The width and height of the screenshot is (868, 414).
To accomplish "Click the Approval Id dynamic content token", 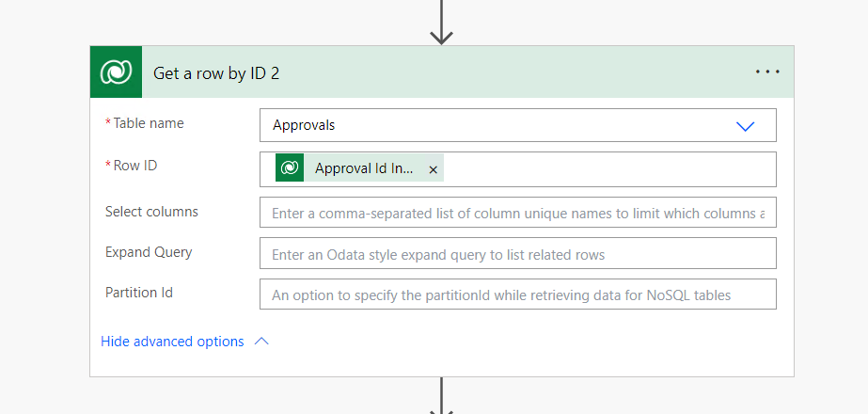I will click(360, 167).
